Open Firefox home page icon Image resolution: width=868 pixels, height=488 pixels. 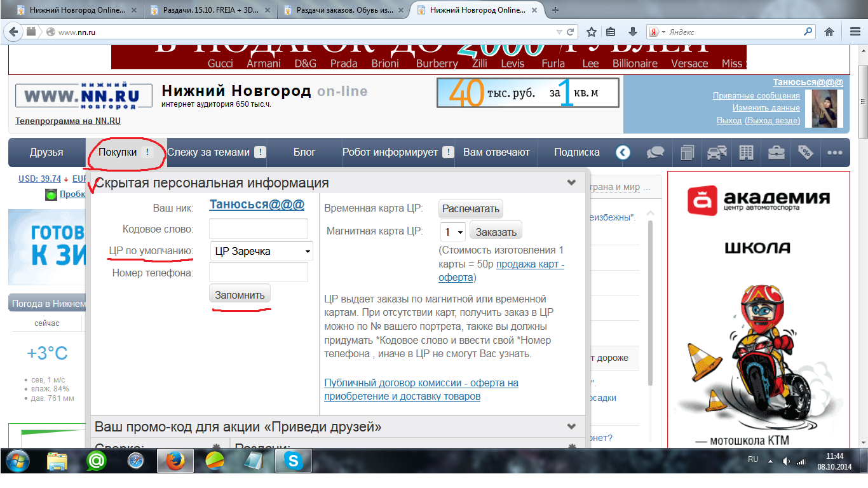pyautogui.click(x=829, y=32)
